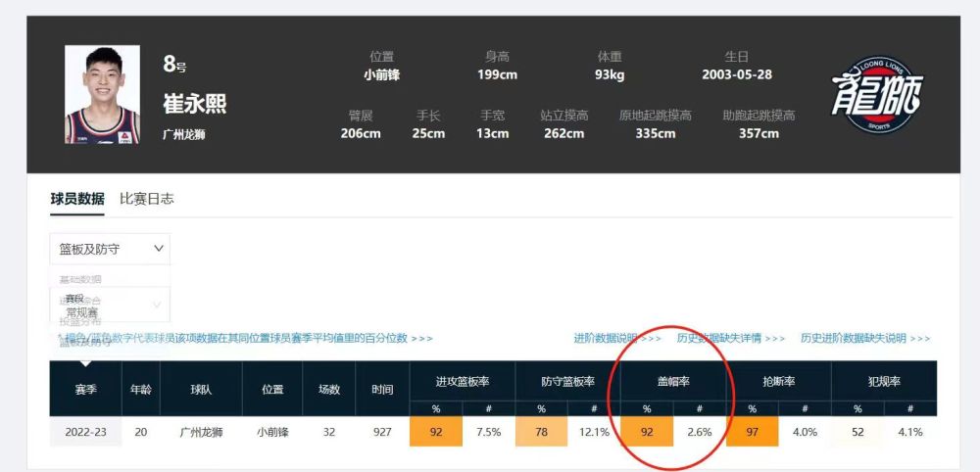Click the 盖帽率 column header
980x472 pixels.
point(672,381)
